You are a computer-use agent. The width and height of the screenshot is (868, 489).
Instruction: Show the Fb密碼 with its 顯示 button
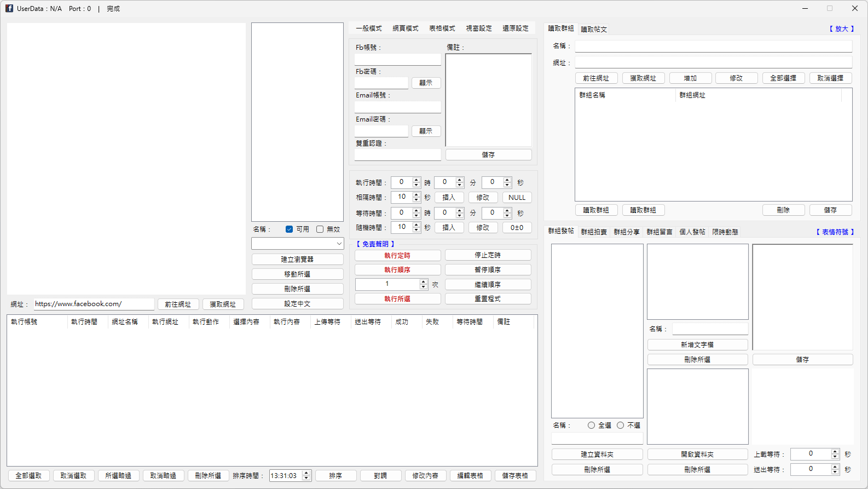(x=426, y=83)
